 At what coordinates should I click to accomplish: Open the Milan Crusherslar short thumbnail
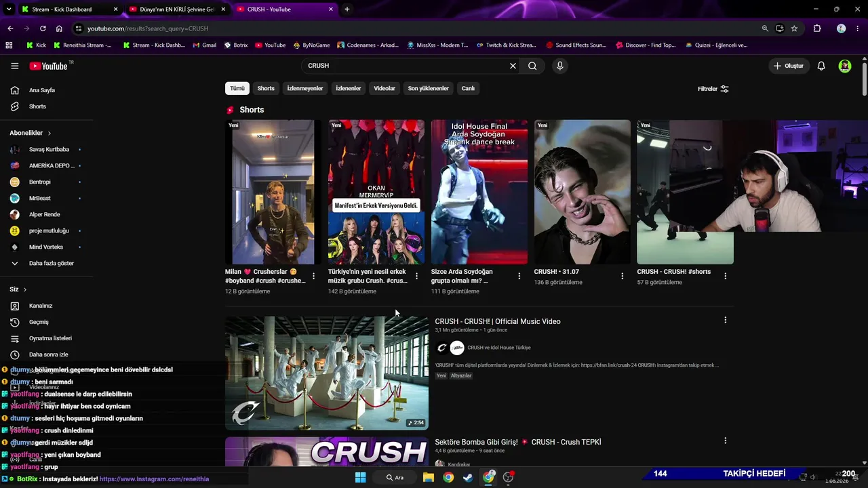tap(273, 192)
